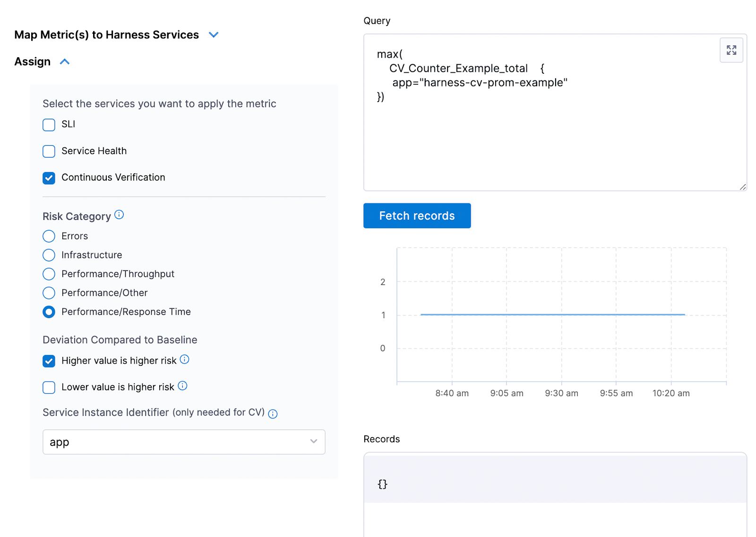Uncheck Continuous Verification
756x537 pixels.
[49, 178]
